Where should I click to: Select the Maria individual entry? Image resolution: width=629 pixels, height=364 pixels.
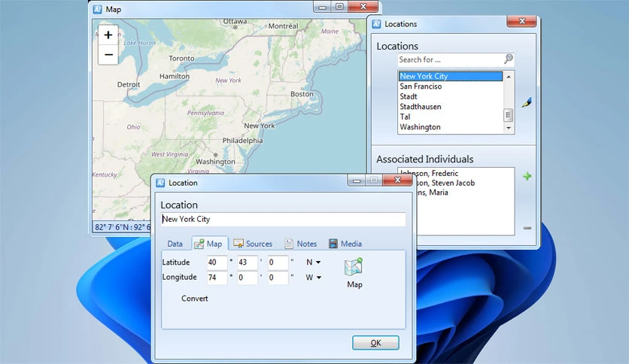[x=432, y=193]
